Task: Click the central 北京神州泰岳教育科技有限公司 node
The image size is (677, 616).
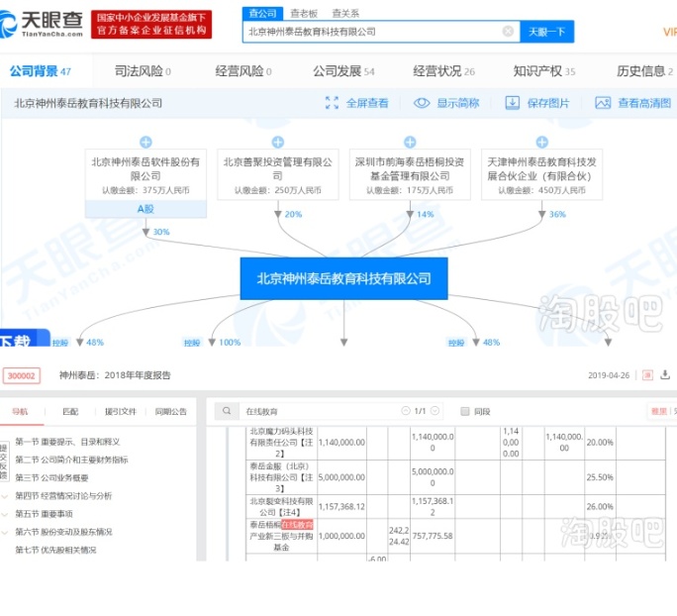Action: point(343,278)
